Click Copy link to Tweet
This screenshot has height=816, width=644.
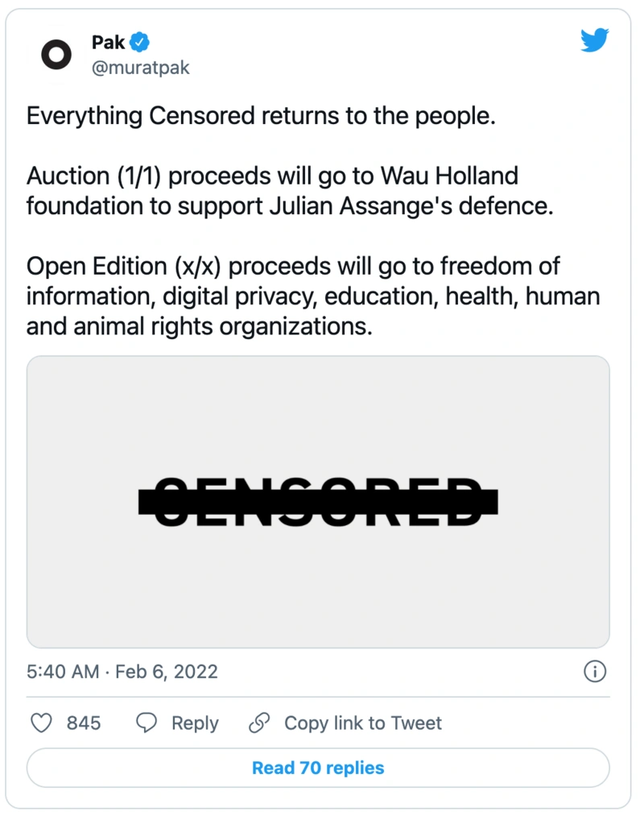[x=362, y=723]
